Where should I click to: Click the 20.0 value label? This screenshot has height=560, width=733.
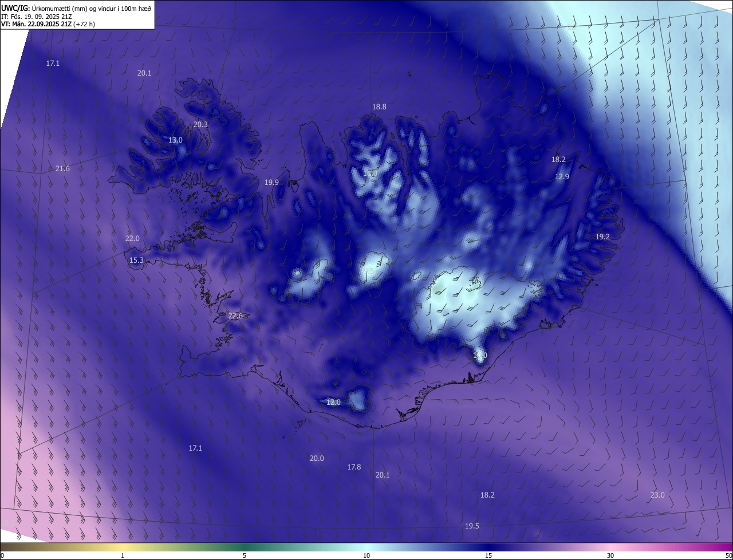click(317, 458)
